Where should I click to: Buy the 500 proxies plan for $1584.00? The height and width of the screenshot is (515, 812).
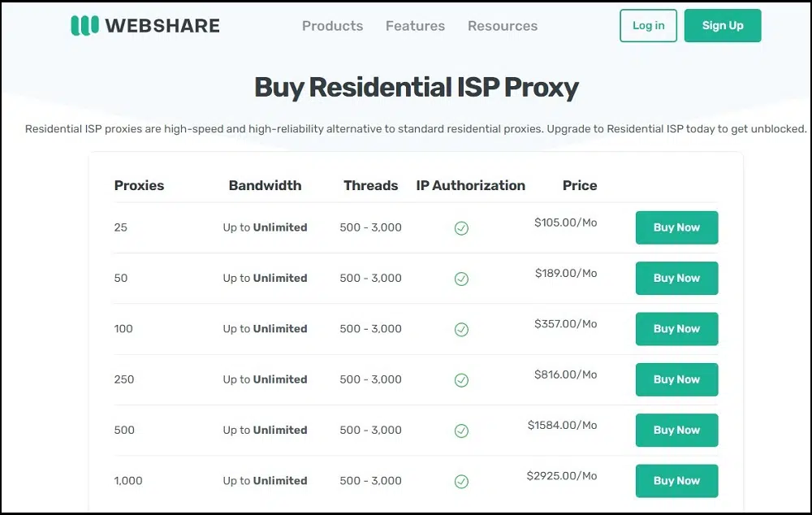pyautogui.click(x=676, y=430)
